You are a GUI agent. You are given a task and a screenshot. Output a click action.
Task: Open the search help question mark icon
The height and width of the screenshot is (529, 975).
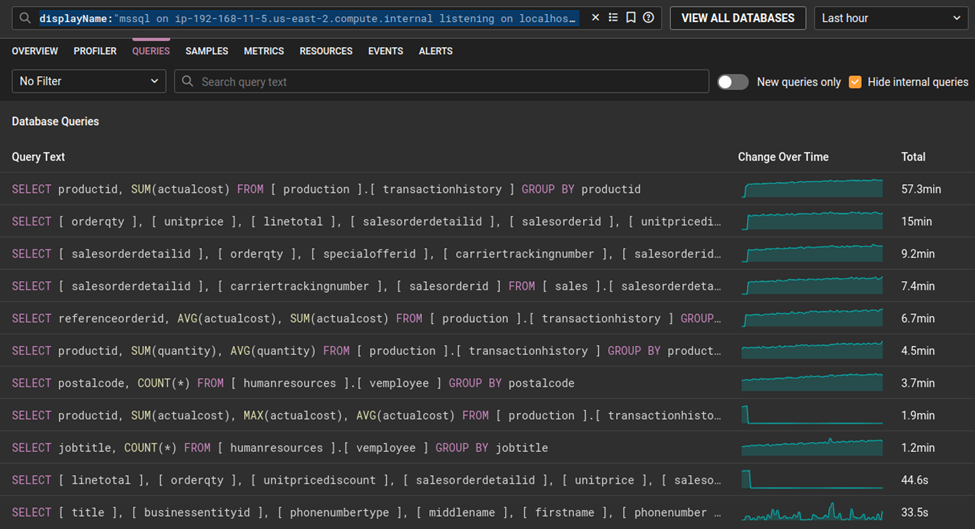pyautogui.click(x=648, y=18)
